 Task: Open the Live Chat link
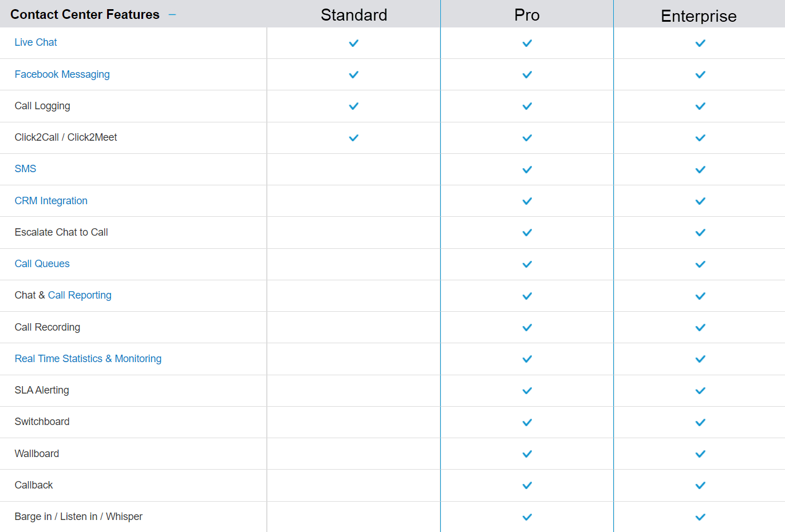(x=35, y=42)
